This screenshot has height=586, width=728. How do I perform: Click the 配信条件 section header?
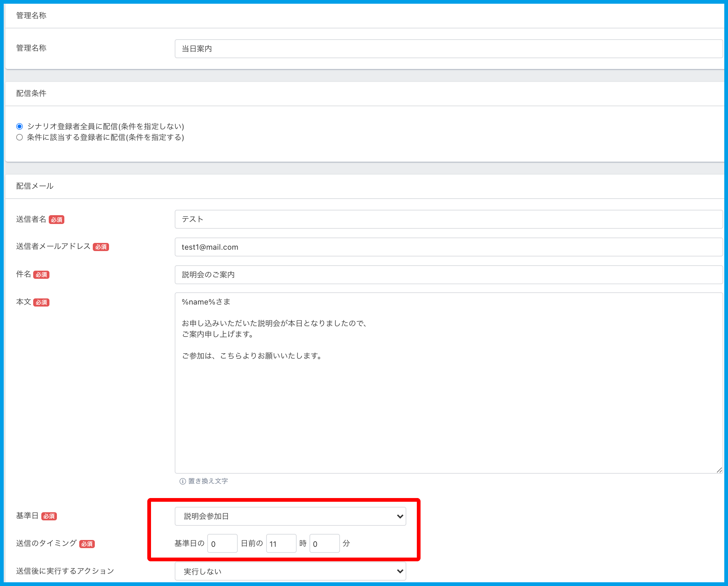(x=31, y=93)
